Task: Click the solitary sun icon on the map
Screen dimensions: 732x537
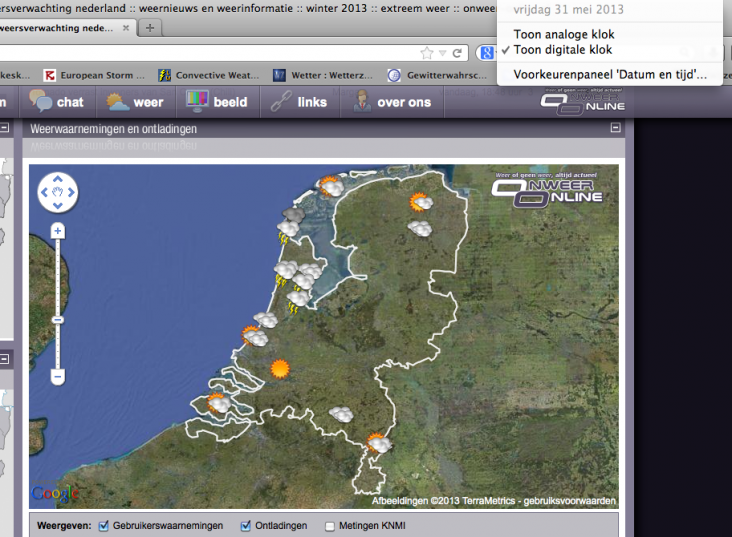Action: tap(280, 368)
